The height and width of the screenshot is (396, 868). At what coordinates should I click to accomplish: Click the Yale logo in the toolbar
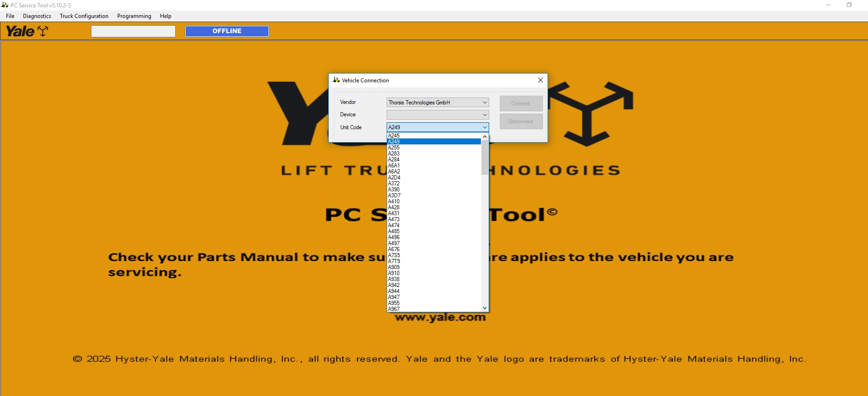27,31
